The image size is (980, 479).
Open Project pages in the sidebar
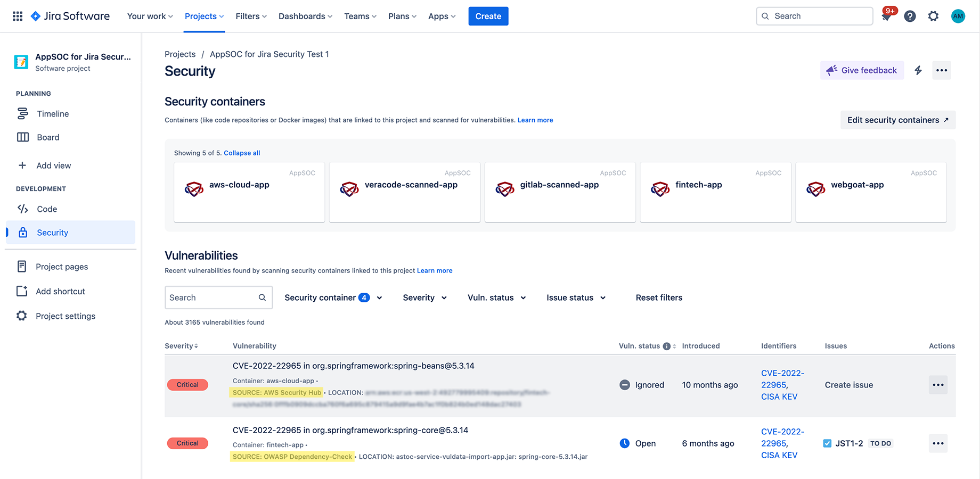(70, 267)
